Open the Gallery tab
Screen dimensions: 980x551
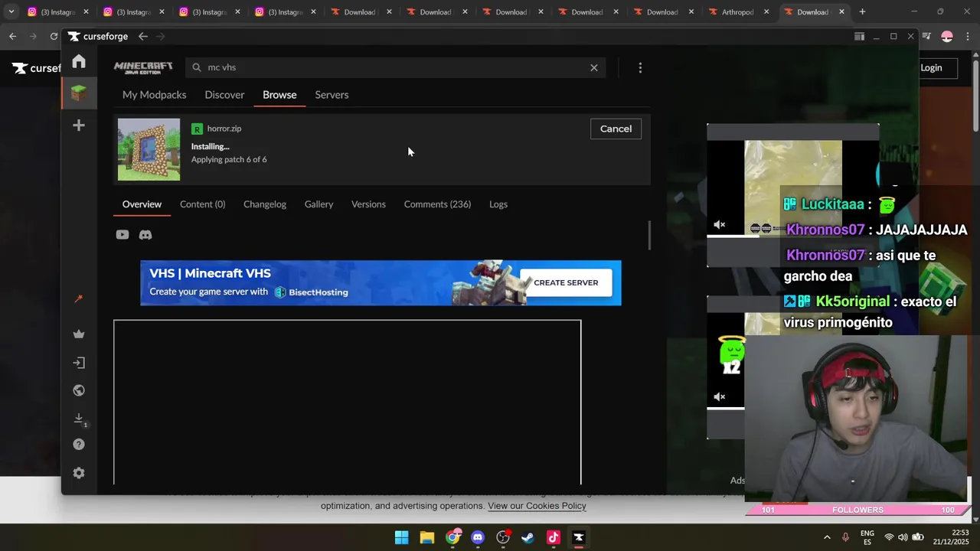(318, 204)
